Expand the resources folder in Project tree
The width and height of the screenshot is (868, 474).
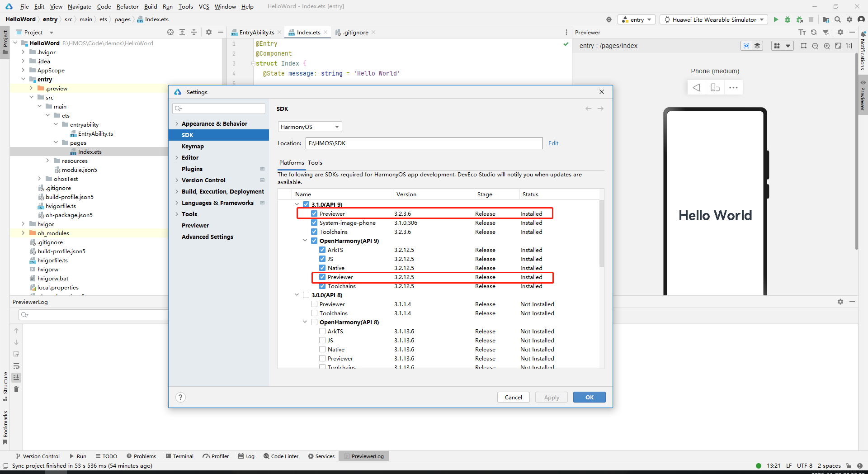[x=47, y=161]
